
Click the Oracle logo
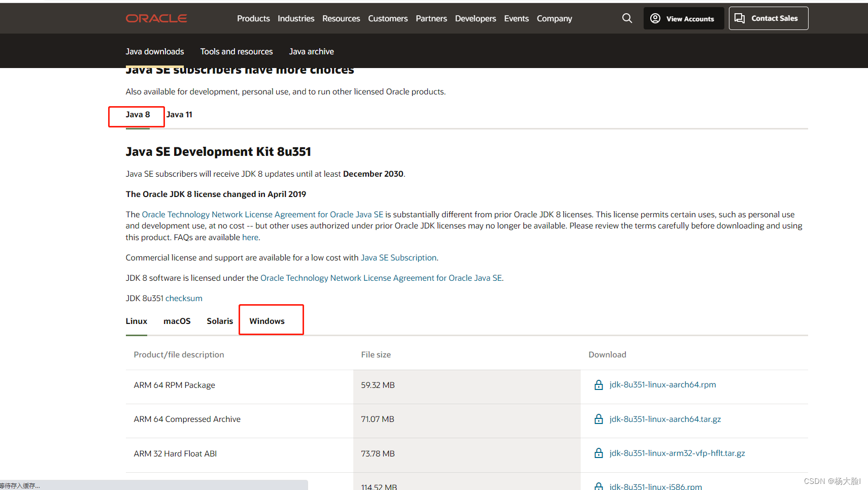click(x=156, y=18)
